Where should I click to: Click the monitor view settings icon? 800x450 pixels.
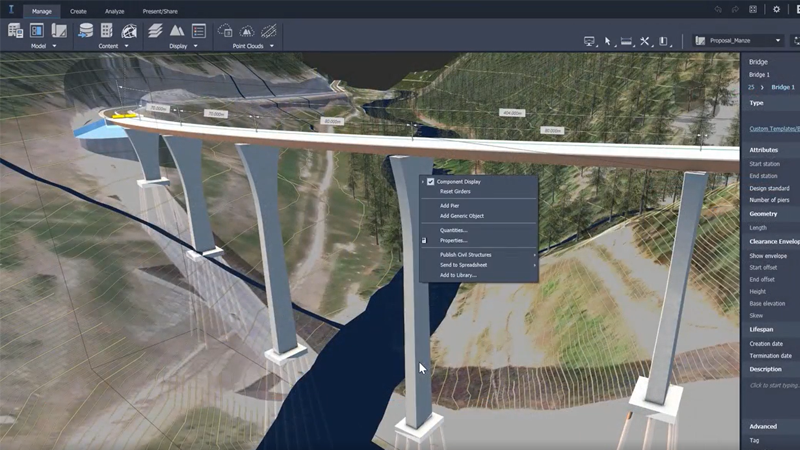590,41
